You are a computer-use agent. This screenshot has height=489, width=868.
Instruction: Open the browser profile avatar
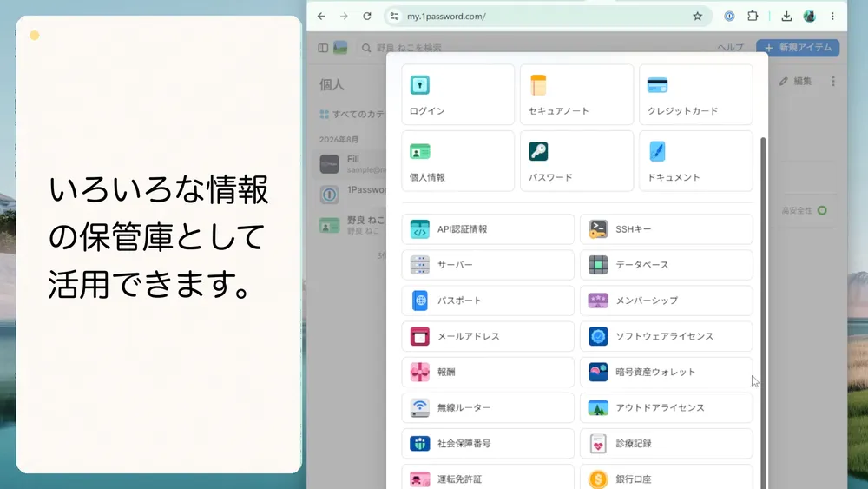coord(809,16)
